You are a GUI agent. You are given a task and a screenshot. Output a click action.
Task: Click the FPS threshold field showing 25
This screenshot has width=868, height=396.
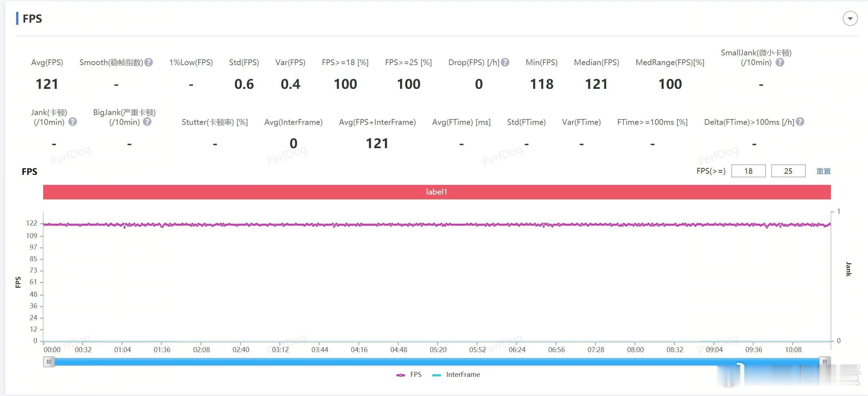788,171
